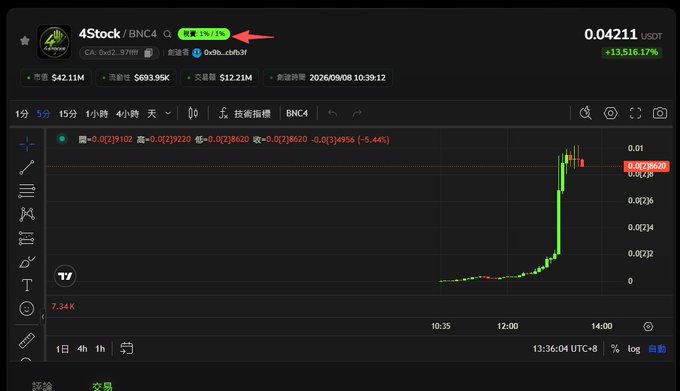Click the 13:36:04 UTC+8 timezone selector

point(565,349)
